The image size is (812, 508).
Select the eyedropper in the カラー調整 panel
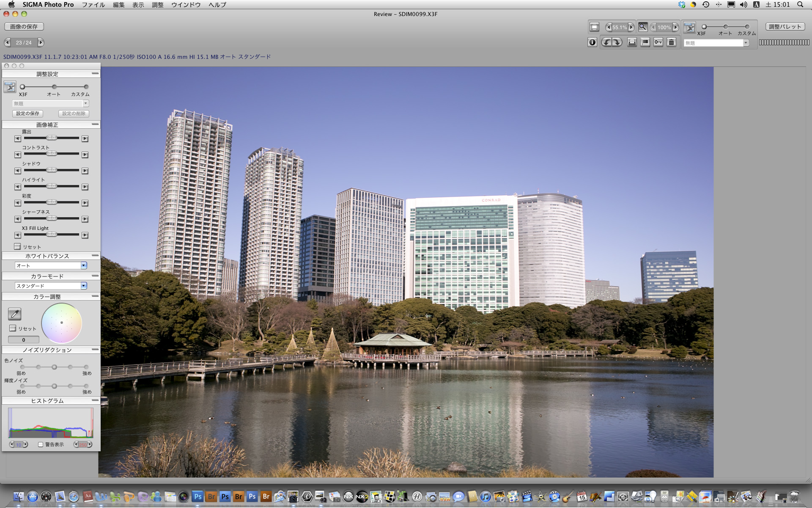point(14,314)
